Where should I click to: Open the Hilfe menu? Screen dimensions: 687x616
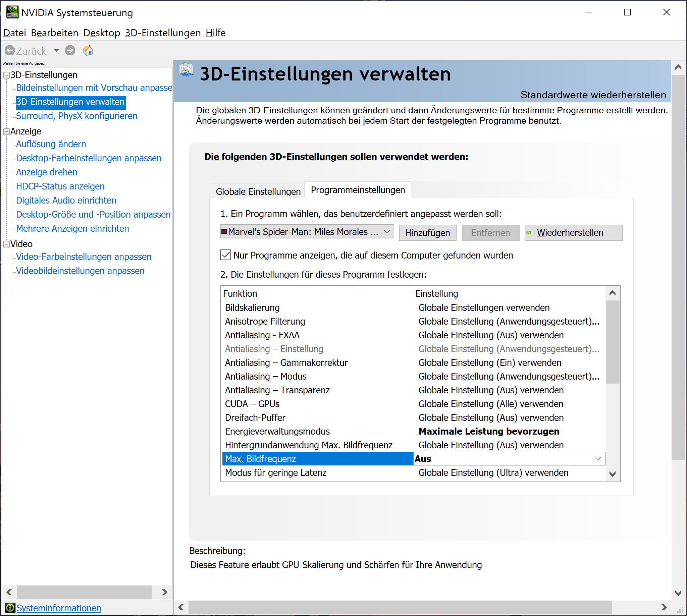tap(215, 33)
